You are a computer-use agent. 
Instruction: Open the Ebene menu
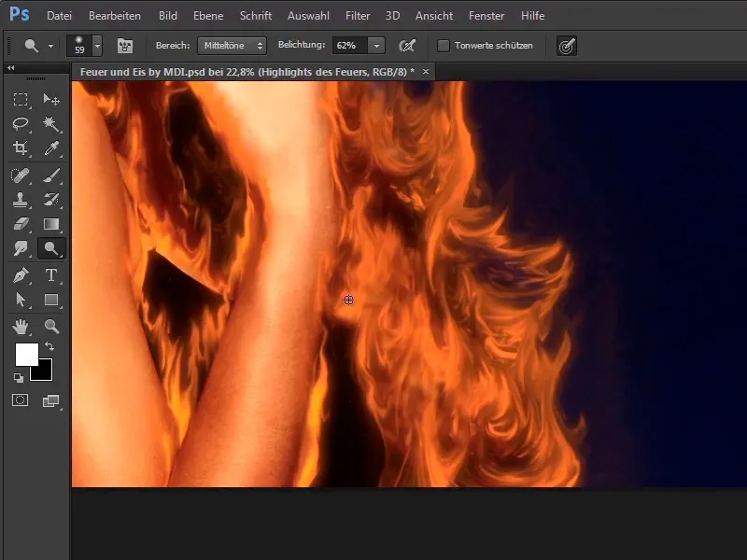[x=208, y=16]
